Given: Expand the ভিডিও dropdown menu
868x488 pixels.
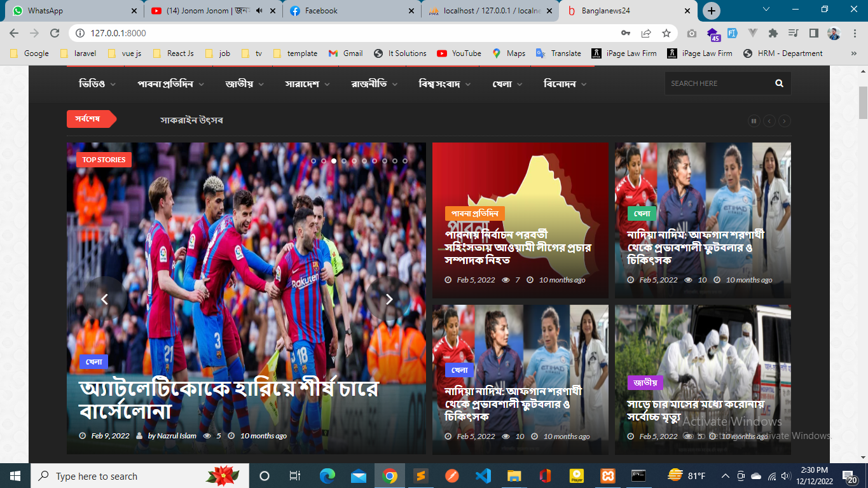Looking at the screenshot, I should pyautogui.click(x=97, y=84).
